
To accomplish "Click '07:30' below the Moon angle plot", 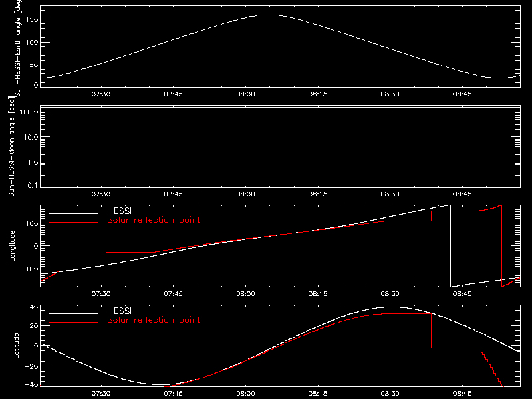I will point(101,194).
